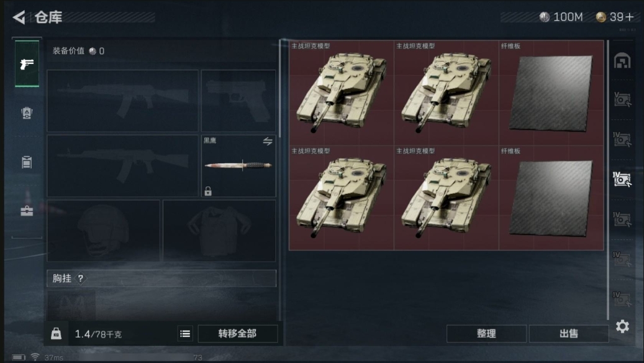Click the lock icon on knife slot
The image size is (644, 363).
point(208,191)
